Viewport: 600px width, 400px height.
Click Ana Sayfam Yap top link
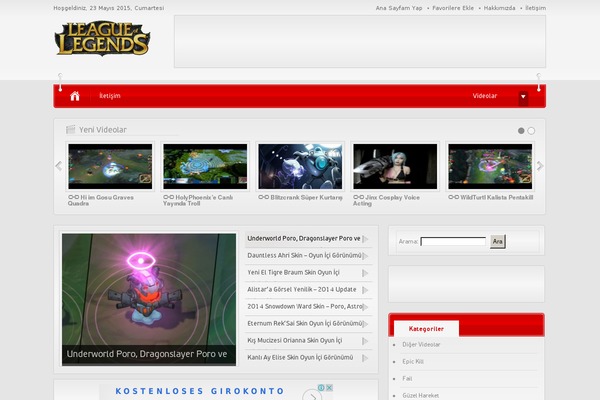[399, 8]
